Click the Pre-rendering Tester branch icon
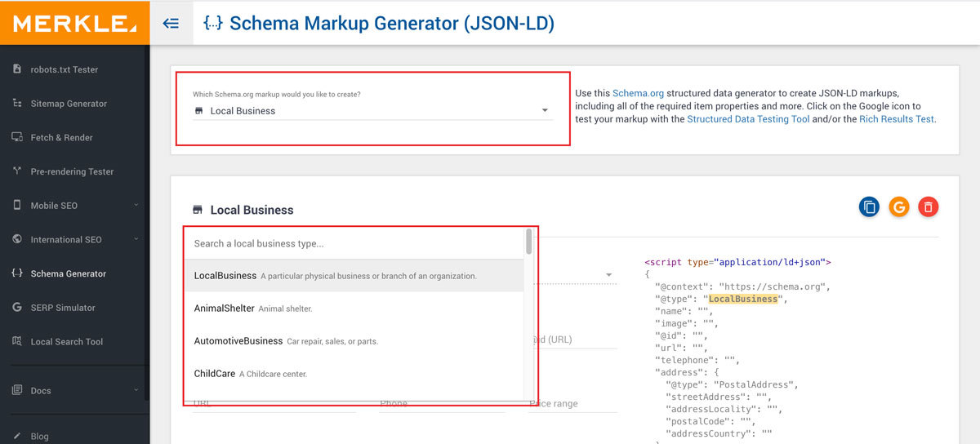980x444 pixels. (16, 171)
